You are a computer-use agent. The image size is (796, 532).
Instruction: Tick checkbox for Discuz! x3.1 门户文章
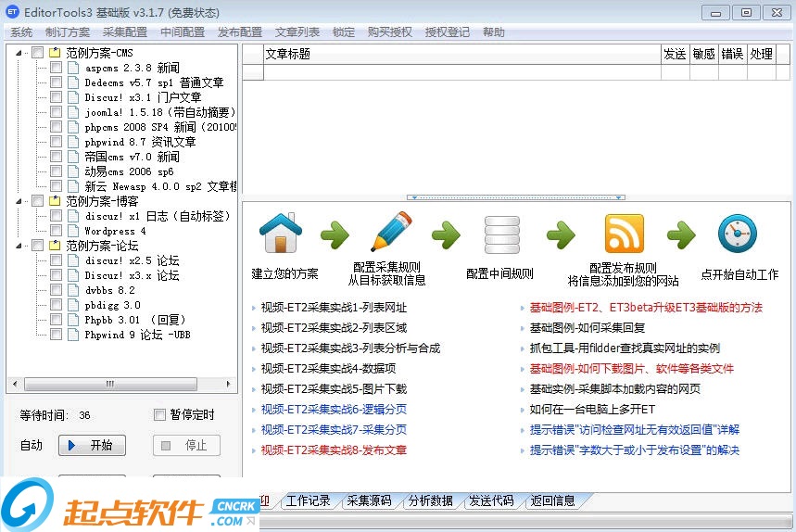56,97
